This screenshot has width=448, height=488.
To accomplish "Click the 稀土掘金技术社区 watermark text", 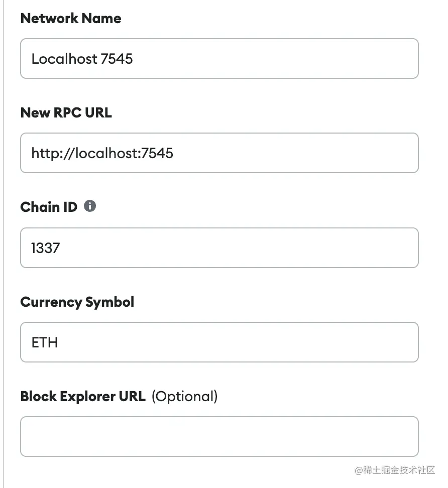I will pos(394,470).
